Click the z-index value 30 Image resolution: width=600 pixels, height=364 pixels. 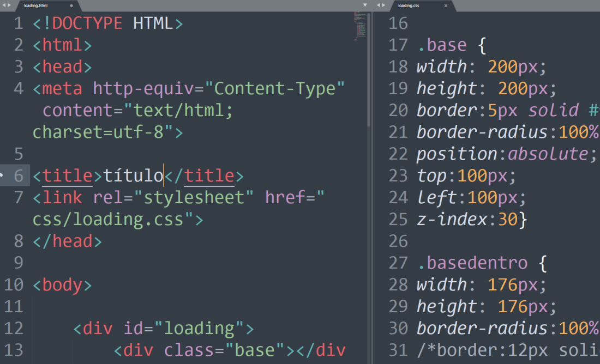click(x=508, y=220)
